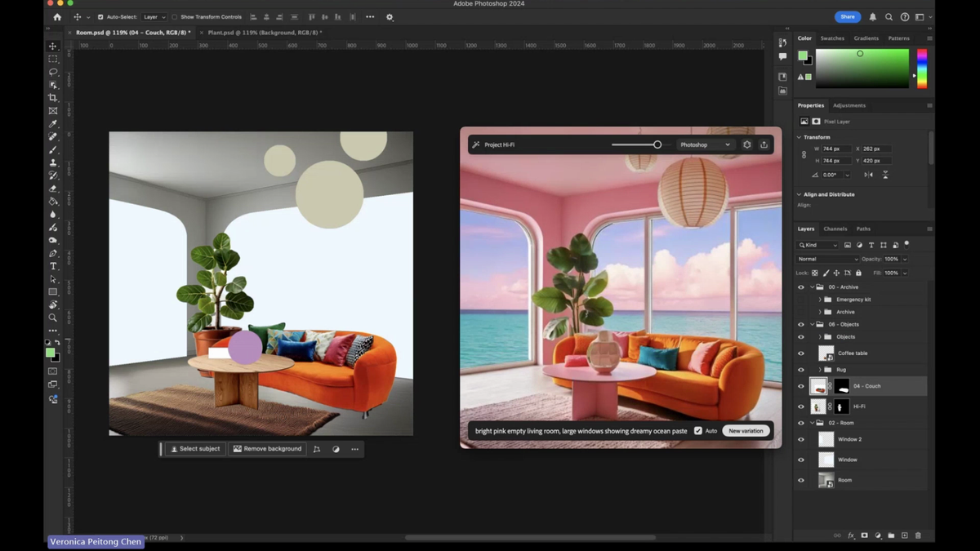Open the Photoshop Home screen
Image resolution: width=980 pixels, height=551 pixels.
(56, 16)
